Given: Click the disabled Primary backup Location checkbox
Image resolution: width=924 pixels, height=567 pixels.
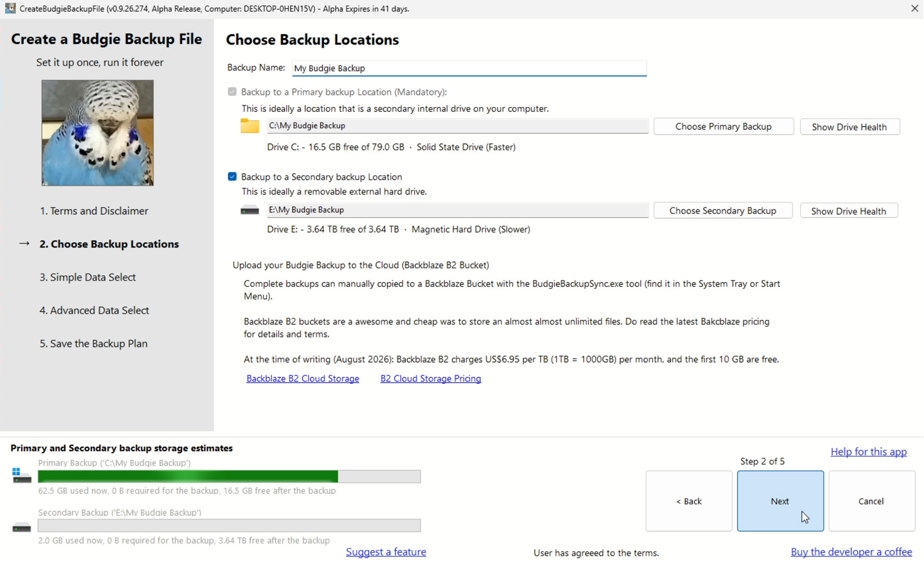Looking at the screenshot, I should tap(232, 91).
